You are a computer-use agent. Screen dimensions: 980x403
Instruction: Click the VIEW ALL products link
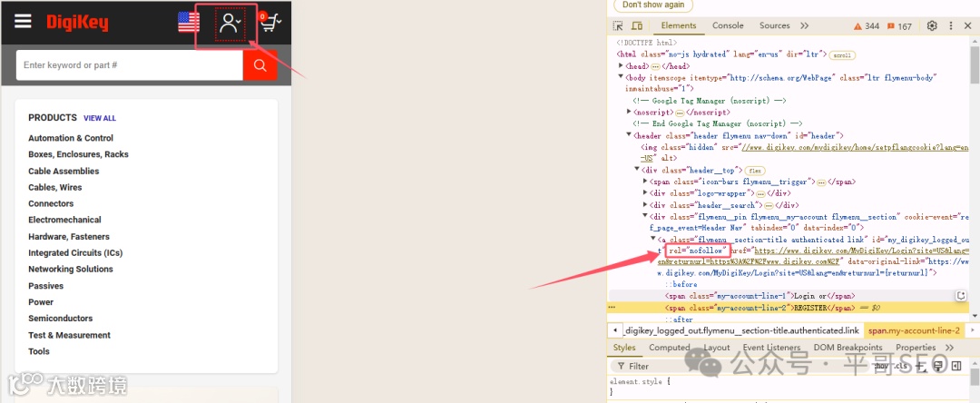click(100, 118)
